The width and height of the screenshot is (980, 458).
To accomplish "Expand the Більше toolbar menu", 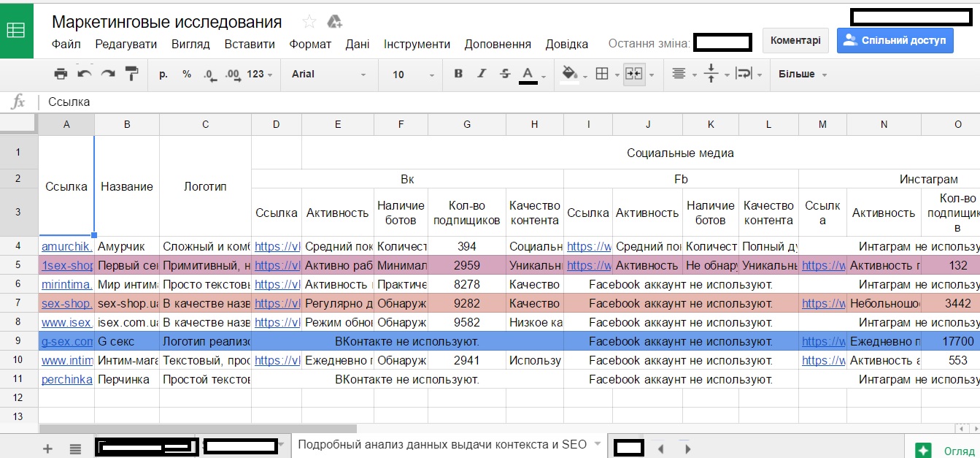I will (803, 75).
